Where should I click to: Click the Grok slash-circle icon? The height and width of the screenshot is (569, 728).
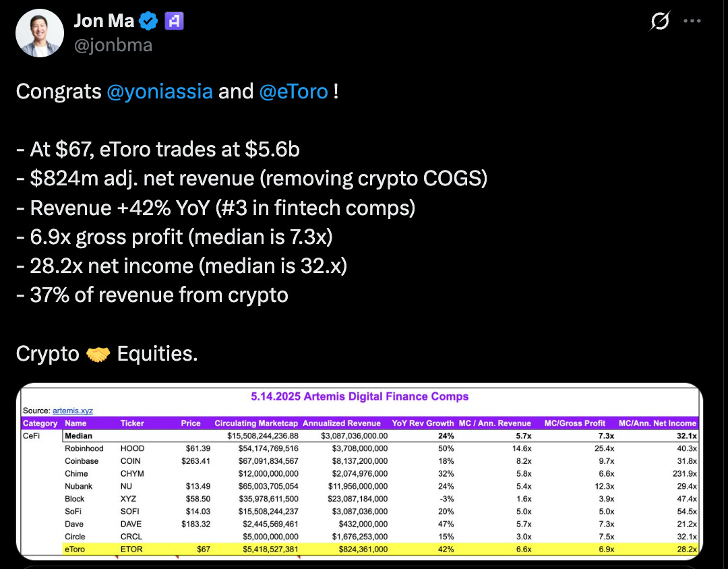659,21
